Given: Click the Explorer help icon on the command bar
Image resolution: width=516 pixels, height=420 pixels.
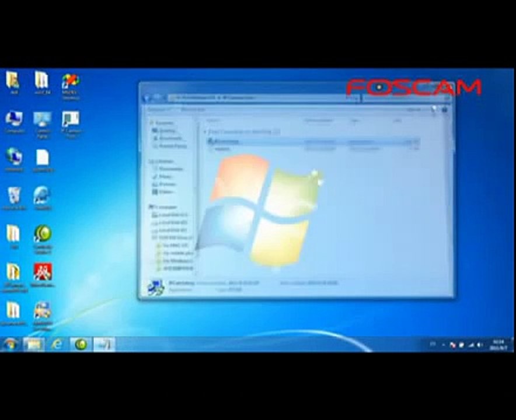Looking at the screenshot, I should (445, 110).
